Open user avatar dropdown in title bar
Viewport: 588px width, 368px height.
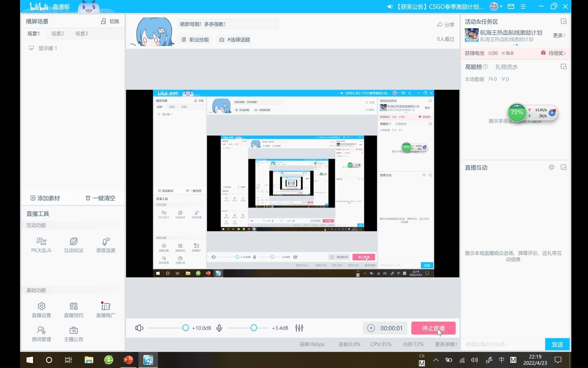(496, 6)
